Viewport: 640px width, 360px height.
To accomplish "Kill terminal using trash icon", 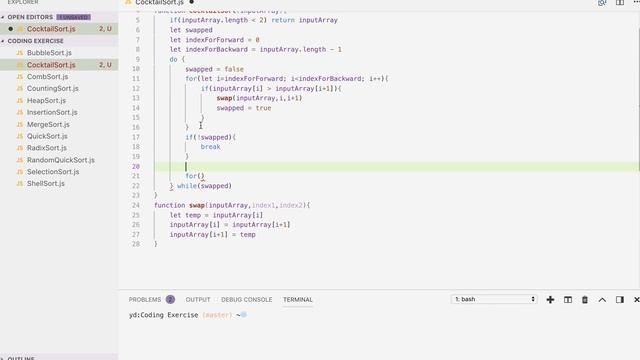I will pyautogui.click(x=585, y=300).
